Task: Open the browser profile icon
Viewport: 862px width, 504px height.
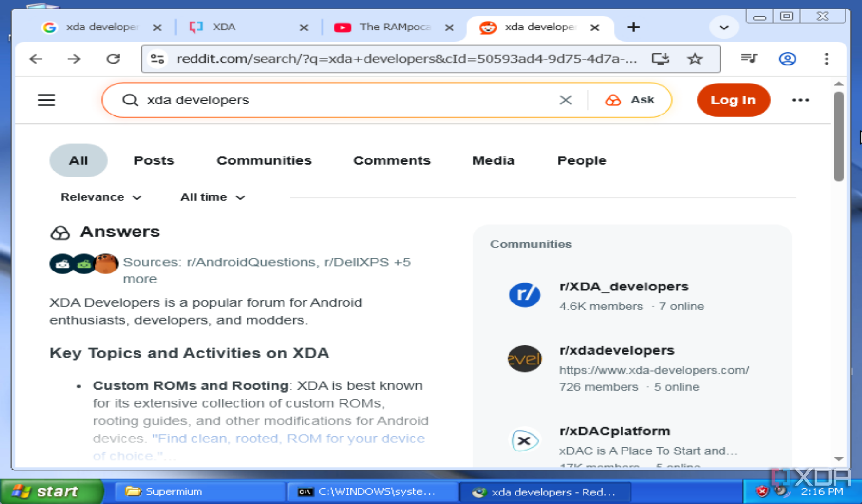Action: point(787,59)
